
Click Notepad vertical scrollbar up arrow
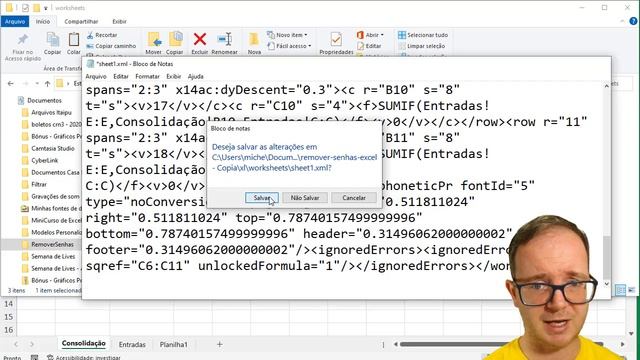(606, 86)
